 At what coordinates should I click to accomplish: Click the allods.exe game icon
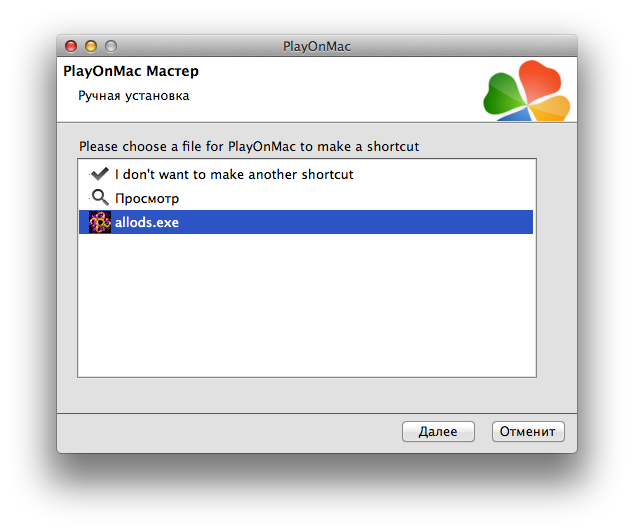(x=100, y=222)
